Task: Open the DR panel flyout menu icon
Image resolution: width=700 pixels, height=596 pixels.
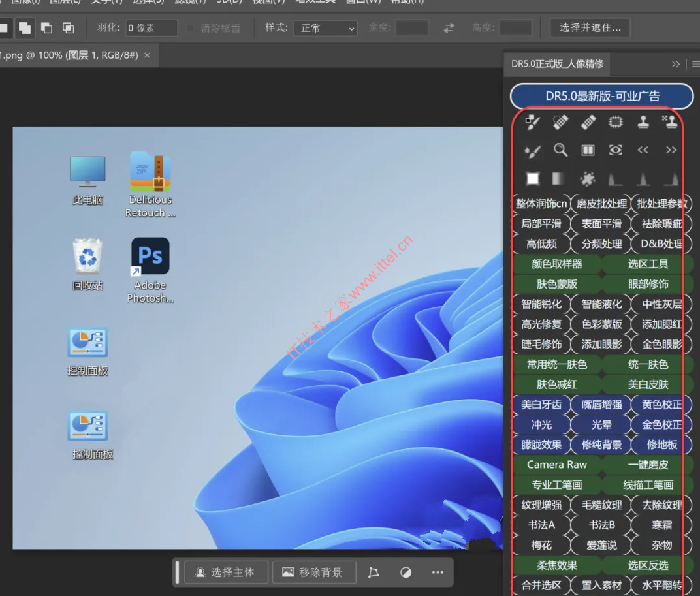Action: coord(695,64)
